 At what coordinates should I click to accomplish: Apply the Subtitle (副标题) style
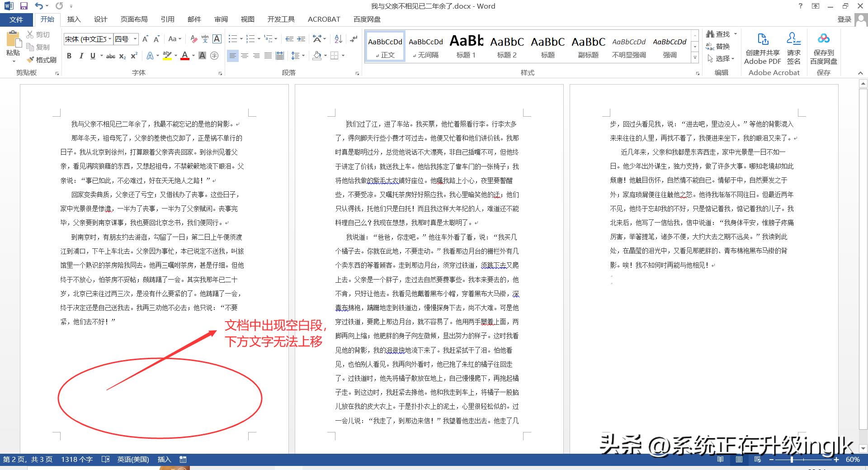click(588, 46)
